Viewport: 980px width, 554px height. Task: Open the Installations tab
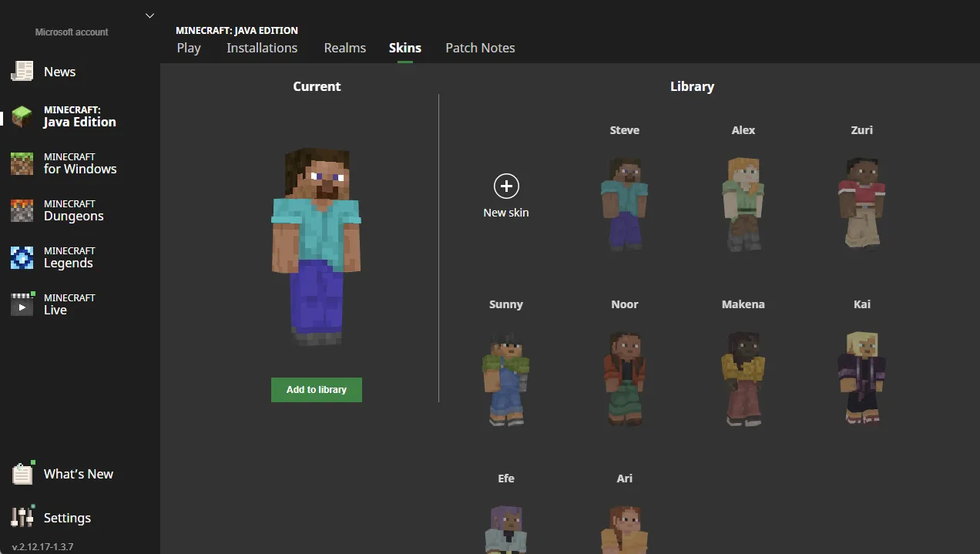tap(262, 48)
